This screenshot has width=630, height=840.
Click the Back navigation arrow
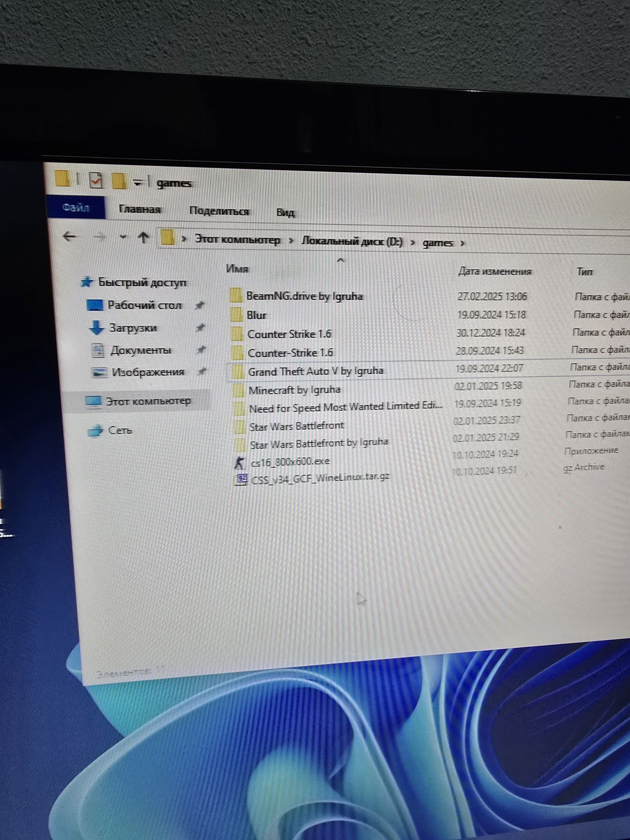click(x=69, y=236)
